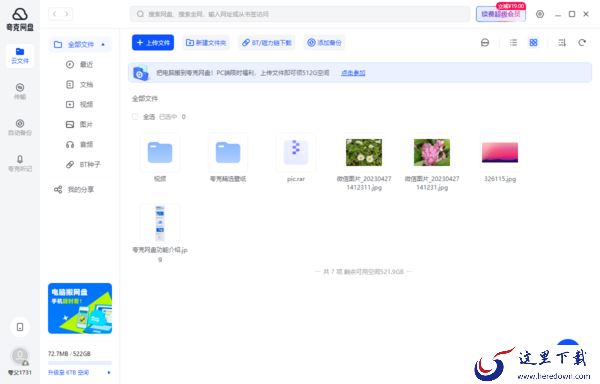Select the pic.rar archive file

(296, 152)
